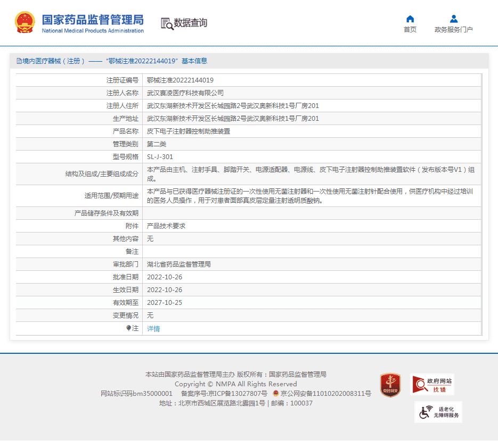Click the 适用范围/预期用途 description text
The width and height of the screenshot is (498, 448).
(310, 196)
